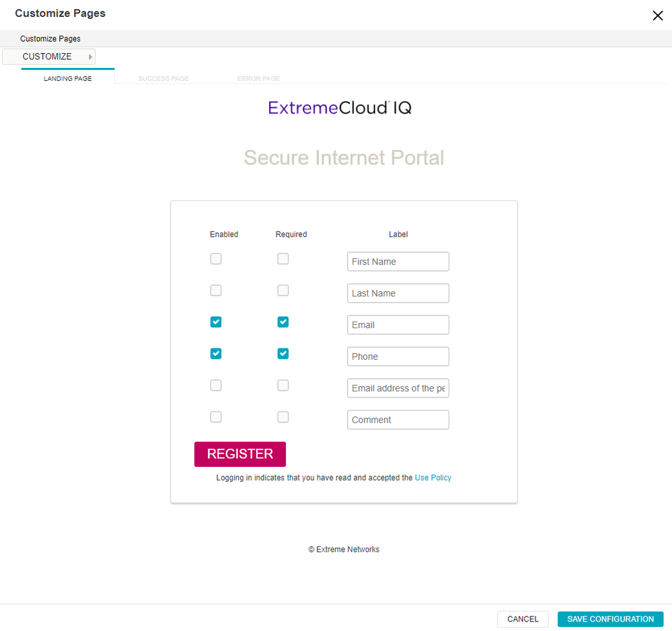The height and width of the screenshot is (631, 672).
Task: Edit the Comment label field
Action: coord(398,420)
